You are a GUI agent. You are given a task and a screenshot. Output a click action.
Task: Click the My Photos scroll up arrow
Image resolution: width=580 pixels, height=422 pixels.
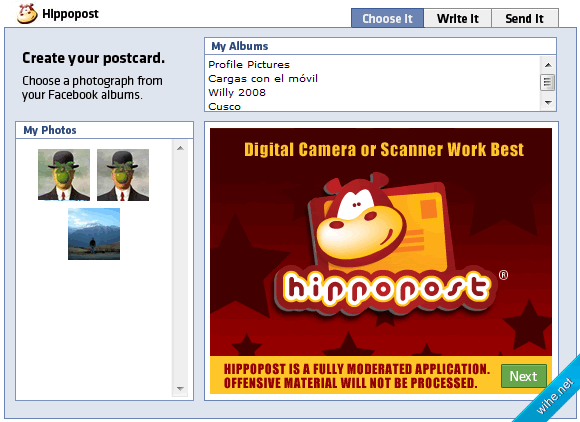pyautogui.click(x=180, y=148)
